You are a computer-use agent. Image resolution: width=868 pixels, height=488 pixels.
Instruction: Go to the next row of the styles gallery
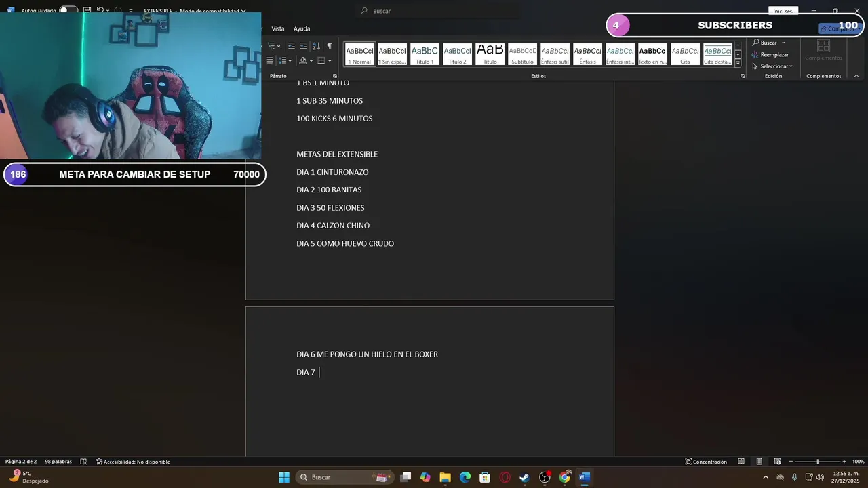(738, 54)
